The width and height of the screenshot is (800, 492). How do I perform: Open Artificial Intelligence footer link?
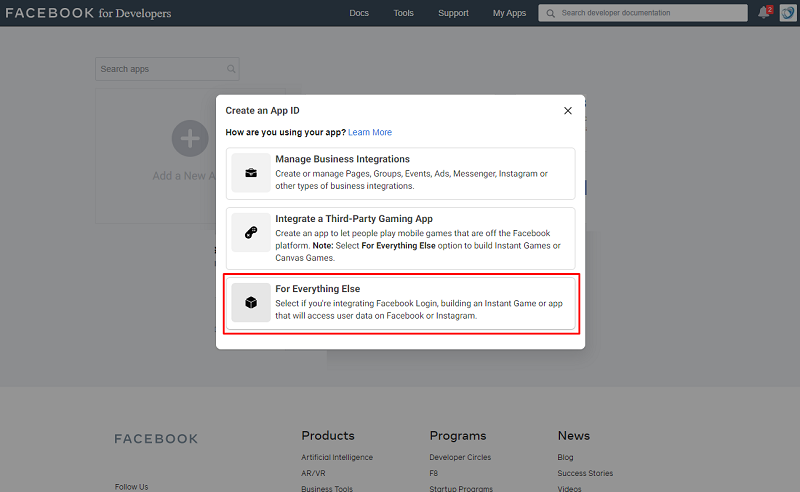tap(337, 457)
